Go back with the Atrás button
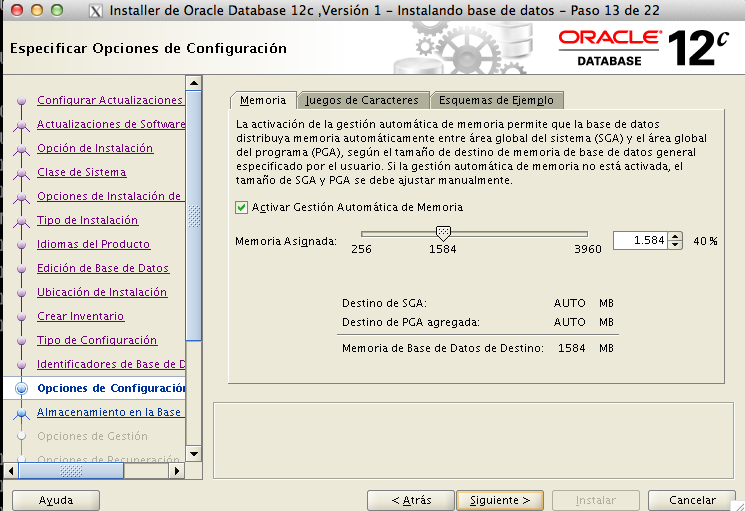This screenshot has width=745, height=511. tap(411, 500)
